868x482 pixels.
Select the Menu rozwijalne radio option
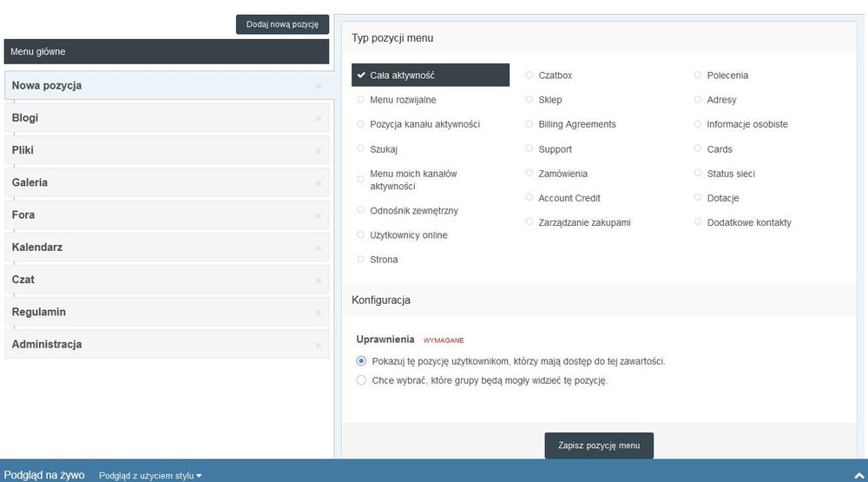click(x=361, y=100)
